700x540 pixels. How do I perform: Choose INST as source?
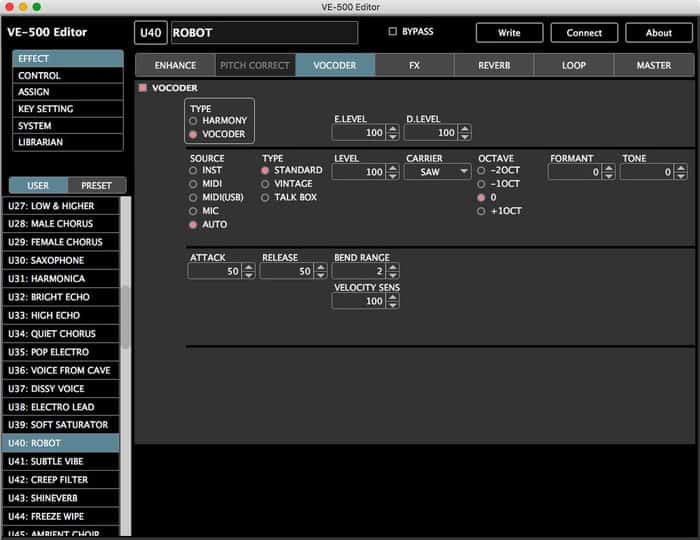coord(193,170)
